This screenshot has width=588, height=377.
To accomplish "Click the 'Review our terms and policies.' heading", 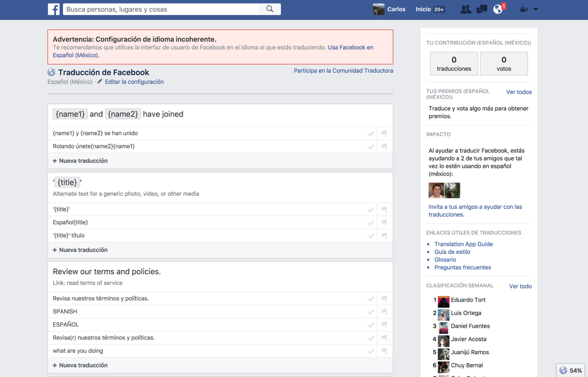I will [107, 271].
